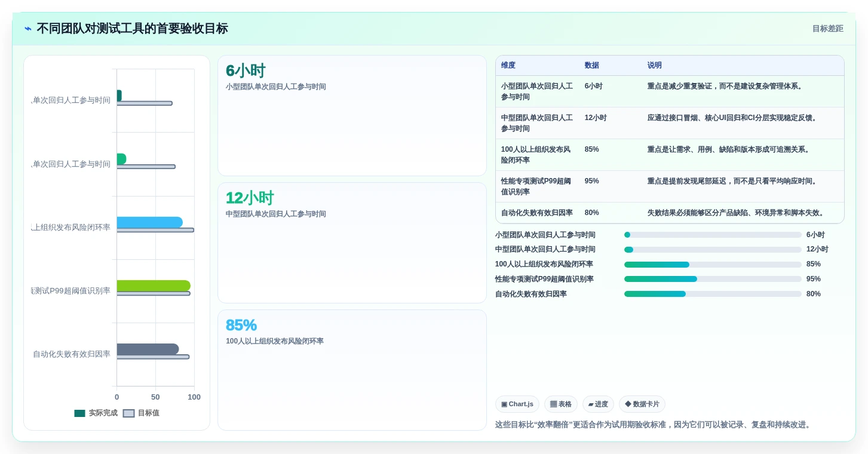The image size is (868, 454).
Task: Click the chart axis label 自动化失败有效归因率
Action: pos(72,354)
